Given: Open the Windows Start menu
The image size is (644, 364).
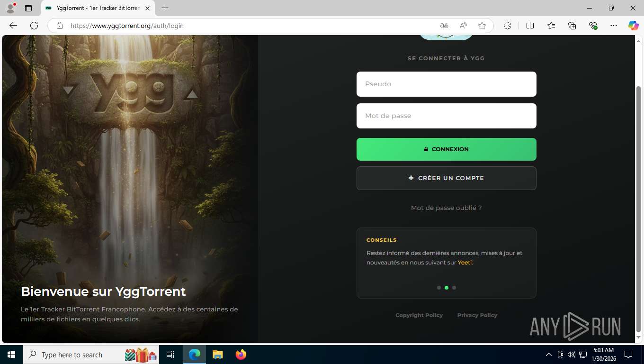Looking at the screenshot, I should click(11, 355).
